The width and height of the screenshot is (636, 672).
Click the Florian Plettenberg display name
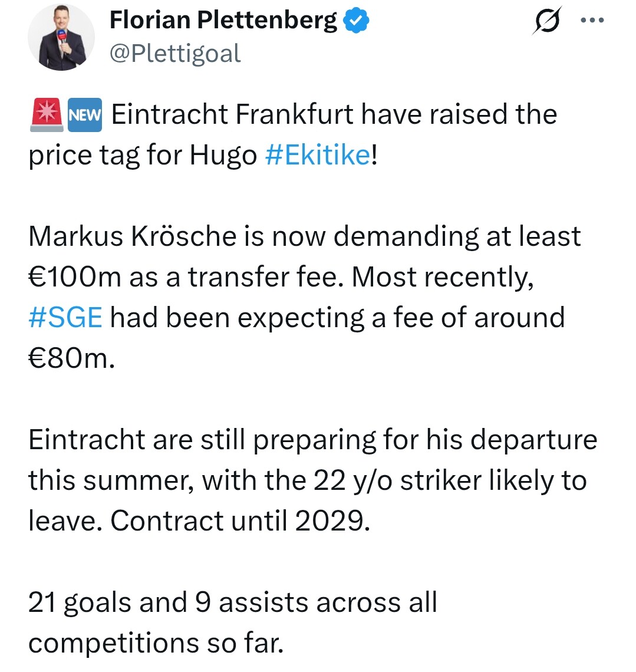click(x=223, y=20)
